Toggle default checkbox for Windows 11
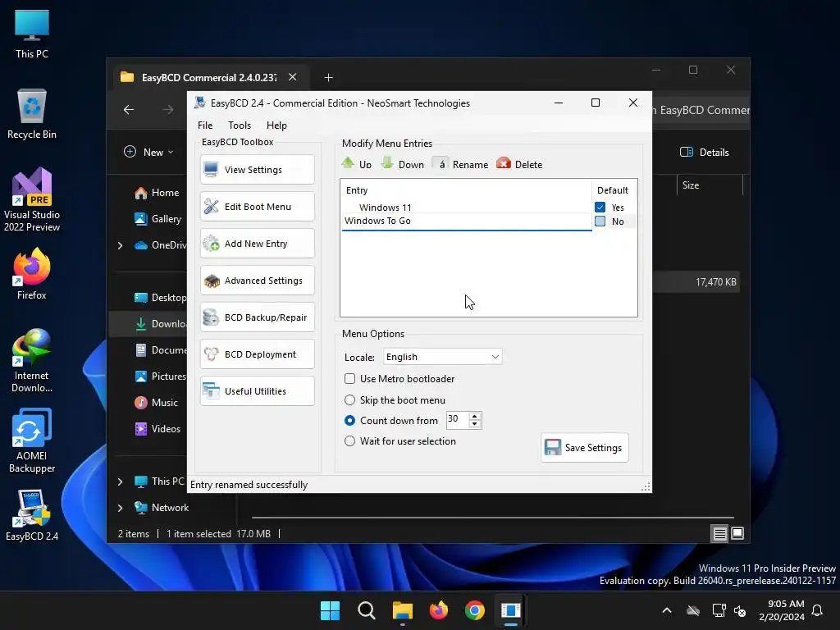 point(600,208)
